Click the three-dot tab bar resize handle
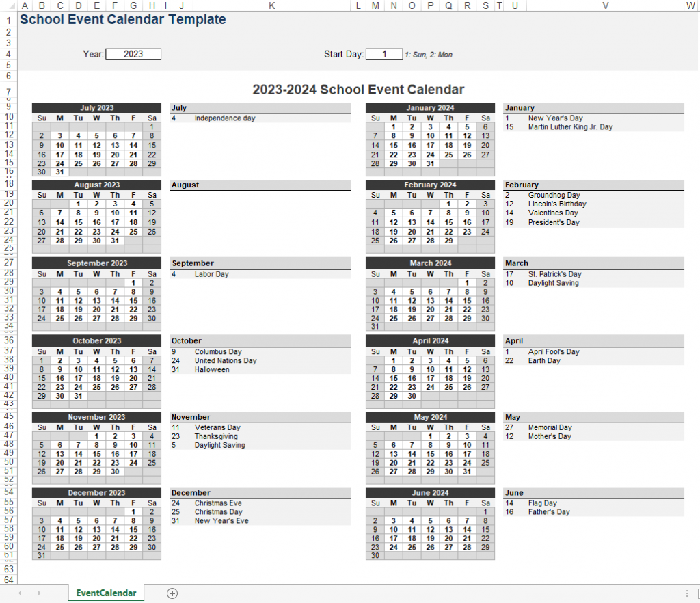Image resolution: width=700 pixels, height=603 pixels. pyautogui.click(x=686, y=593)
